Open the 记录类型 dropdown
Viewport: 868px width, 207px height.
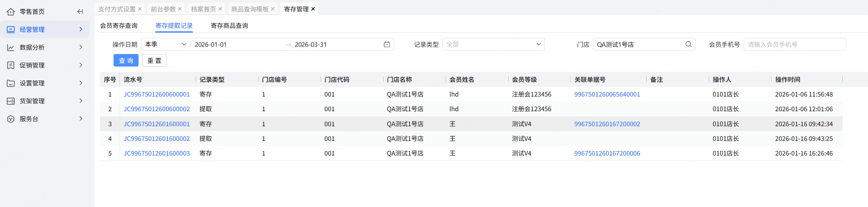click(493, 44)
